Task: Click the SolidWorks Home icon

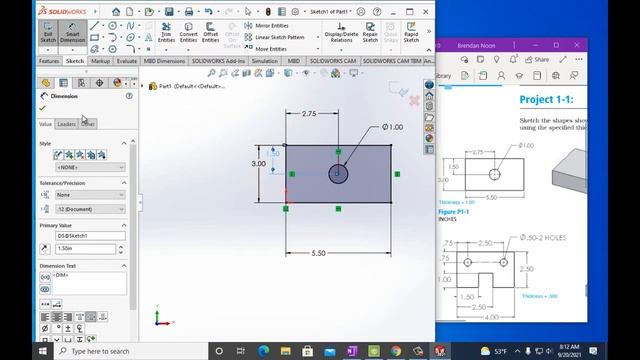Action: point(116,12)
